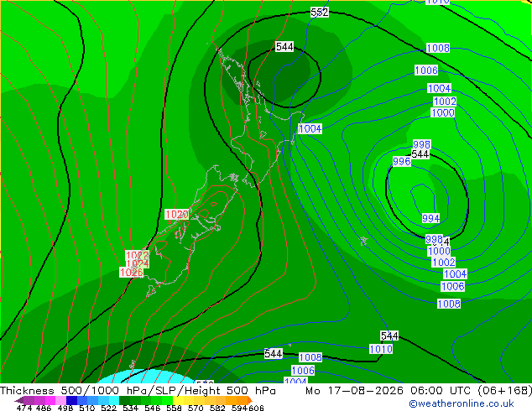Image resolution: width=532 pixels, height=411 pixels.
Task: Click the legend value 522
Action: click(108, 408)
